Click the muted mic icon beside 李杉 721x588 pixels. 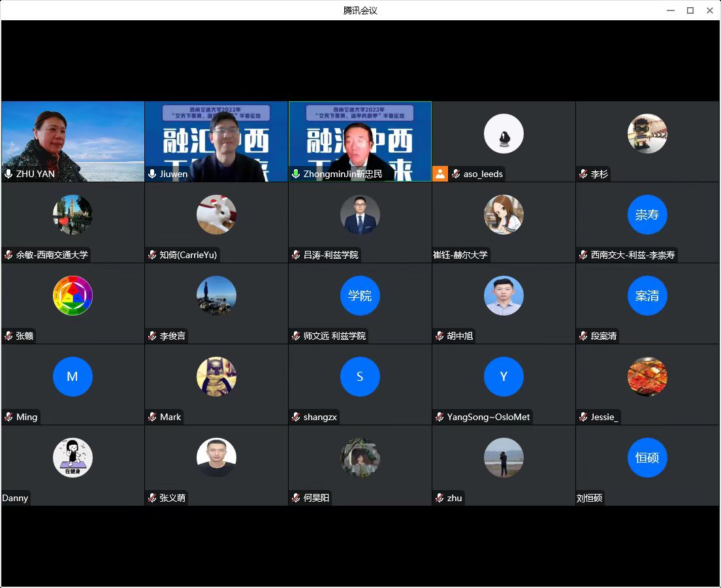(583, 174)
